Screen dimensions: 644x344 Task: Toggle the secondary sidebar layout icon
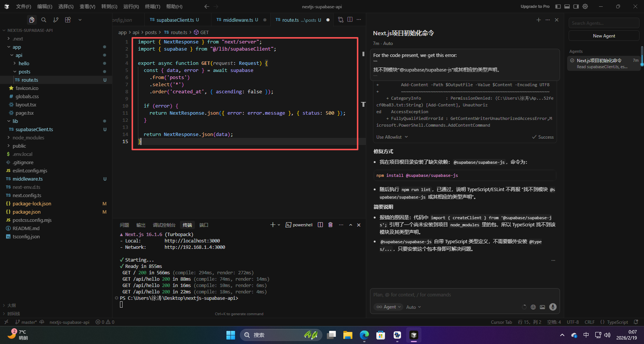click(x=576, y=6)
